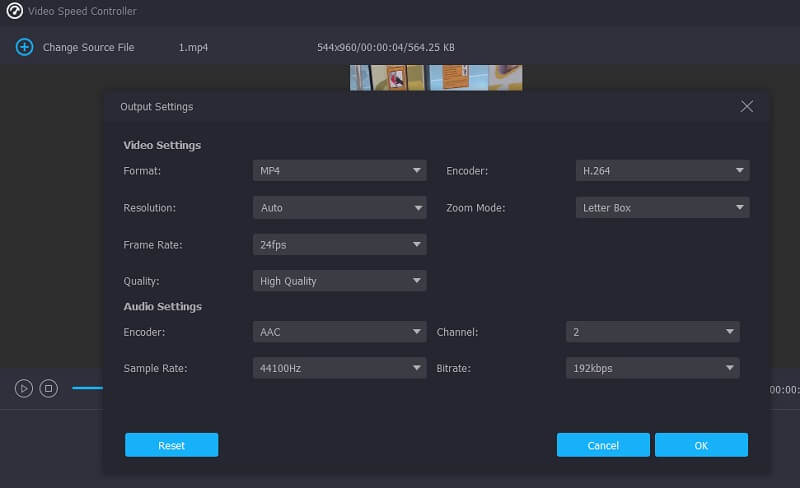Open the Frame Rate 24fps dropdown

click(x=339, y=245)
